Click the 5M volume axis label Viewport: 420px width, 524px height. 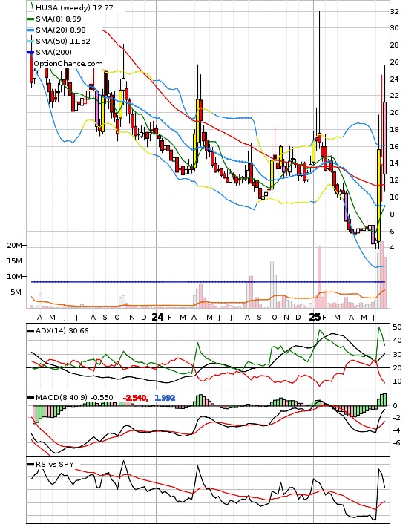tap(16, 292)
